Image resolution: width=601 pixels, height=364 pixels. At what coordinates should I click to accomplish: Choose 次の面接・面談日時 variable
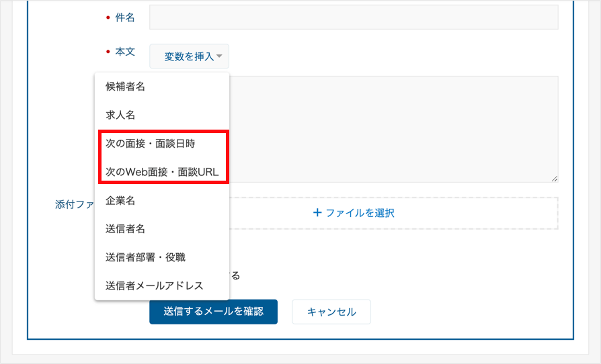point(162,144)
